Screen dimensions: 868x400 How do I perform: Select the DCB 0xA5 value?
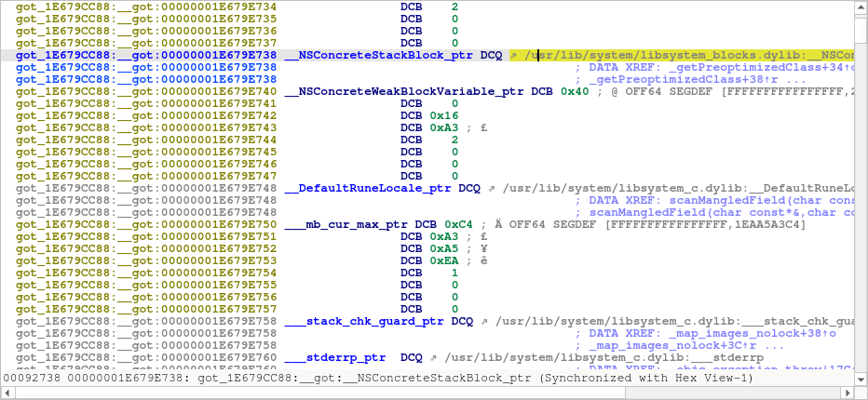(x=444, y=249)
